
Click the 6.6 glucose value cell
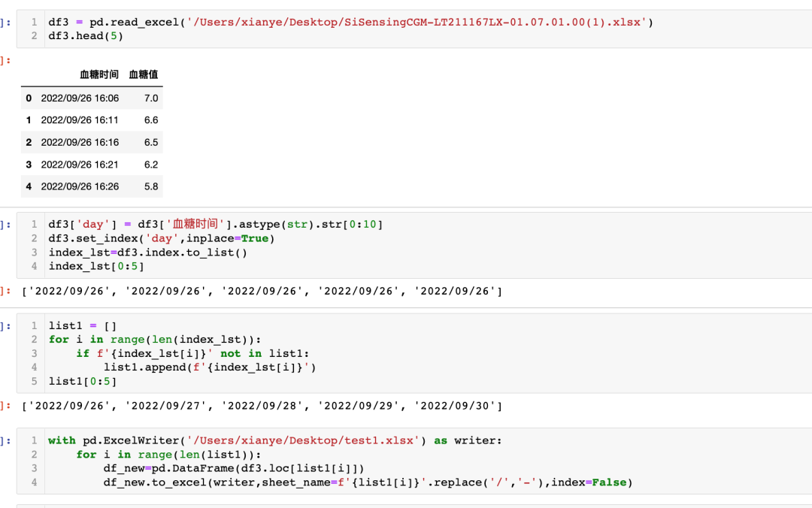[150, 120]
